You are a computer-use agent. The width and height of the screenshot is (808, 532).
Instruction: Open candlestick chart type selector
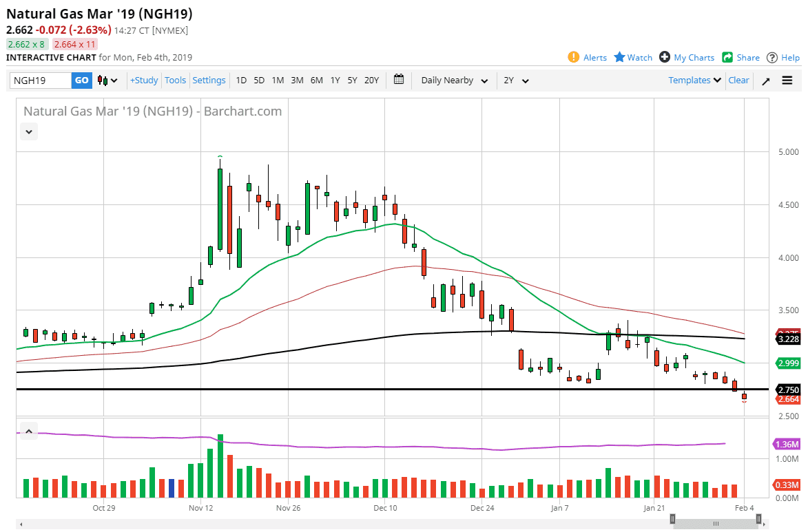[x=107, y=81]
